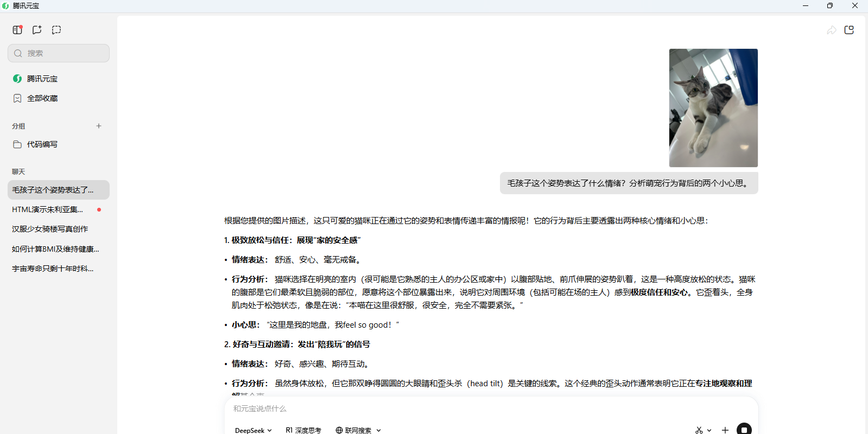The width and height of the screenshot is (868, 434).
Task: Open 腾讯元宝 home item in sidebar
Action: tap(42, 79)
